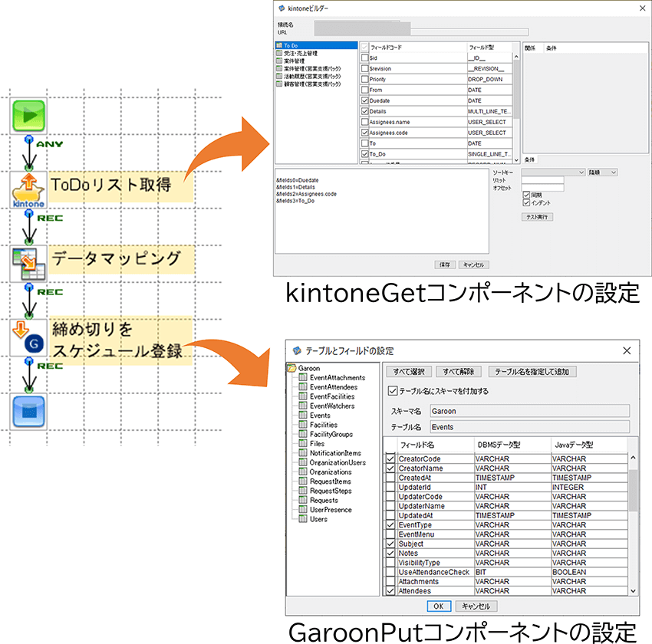Toggle the インデント checkbox
The image size is (652, 644).
point(526,202)
